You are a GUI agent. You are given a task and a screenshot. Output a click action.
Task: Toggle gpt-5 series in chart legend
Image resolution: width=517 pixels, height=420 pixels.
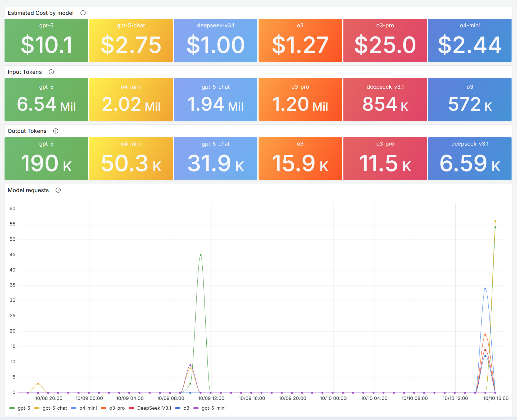pos(24,408)
